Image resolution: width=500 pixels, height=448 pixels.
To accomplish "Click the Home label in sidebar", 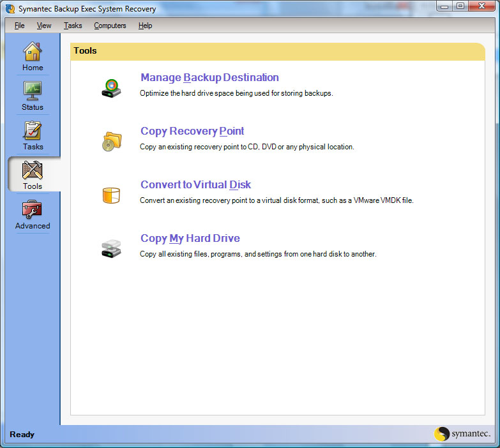I will (x=33, y=68).
